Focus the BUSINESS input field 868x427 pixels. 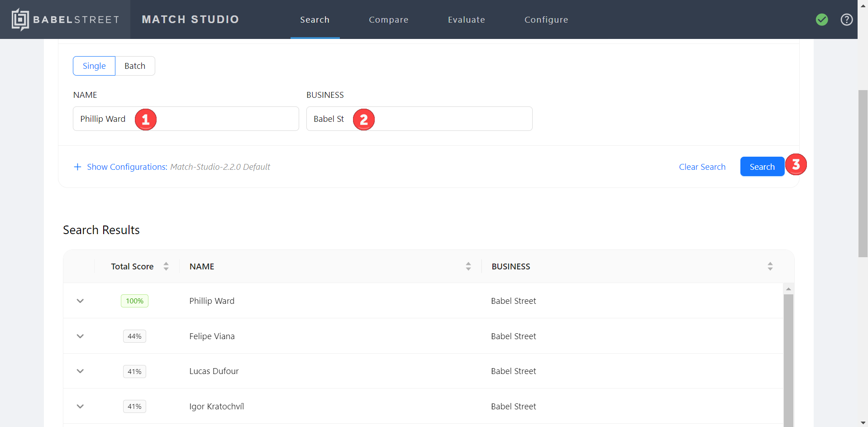point(420,119)
